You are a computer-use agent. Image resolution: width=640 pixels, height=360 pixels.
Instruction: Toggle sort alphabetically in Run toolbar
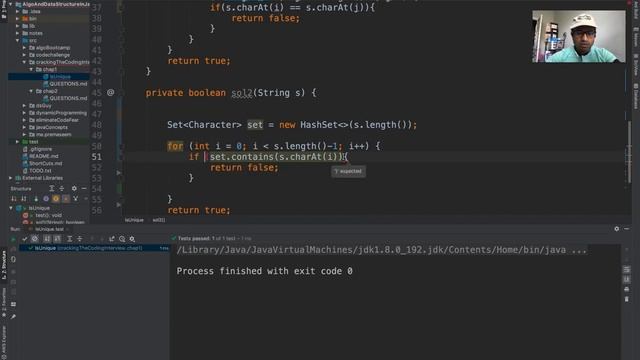pyautogui.click(x=47, y=239)
